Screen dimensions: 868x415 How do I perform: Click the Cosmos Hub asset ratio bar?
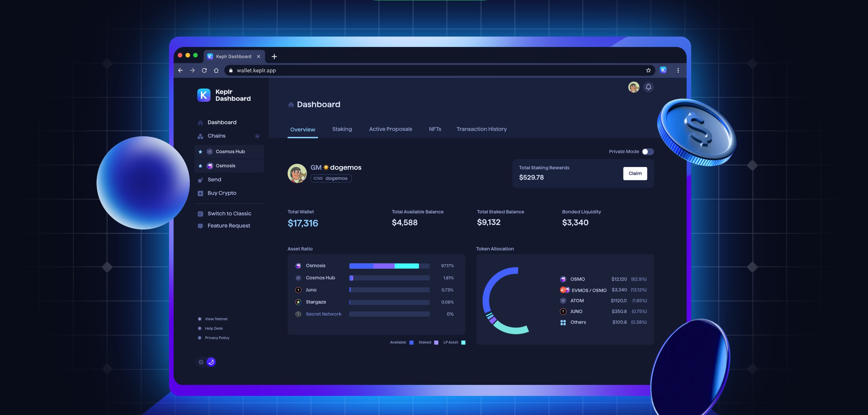[389, 278]
